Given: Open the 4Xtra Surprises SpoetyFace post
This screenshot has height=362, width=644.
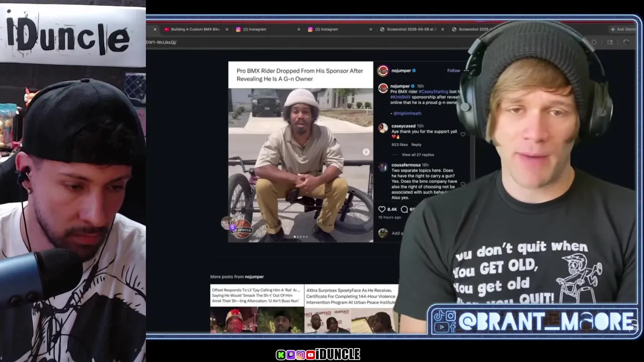Looking at the screenshot, I should click(x=351, y=308).
